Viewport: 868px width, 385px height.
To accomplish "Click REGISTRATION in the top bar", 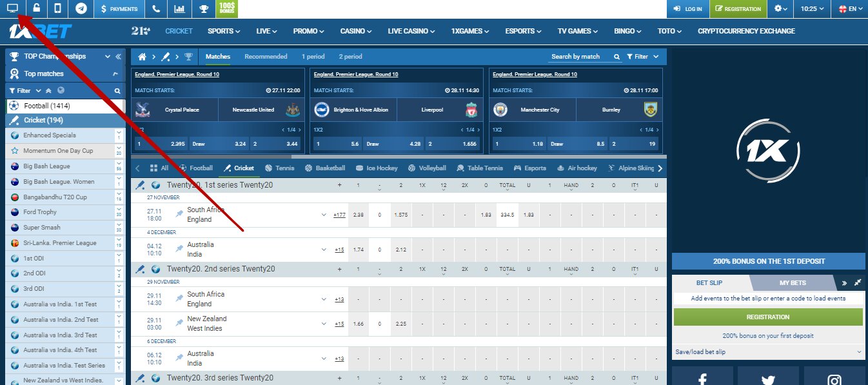I will point(737,9).
